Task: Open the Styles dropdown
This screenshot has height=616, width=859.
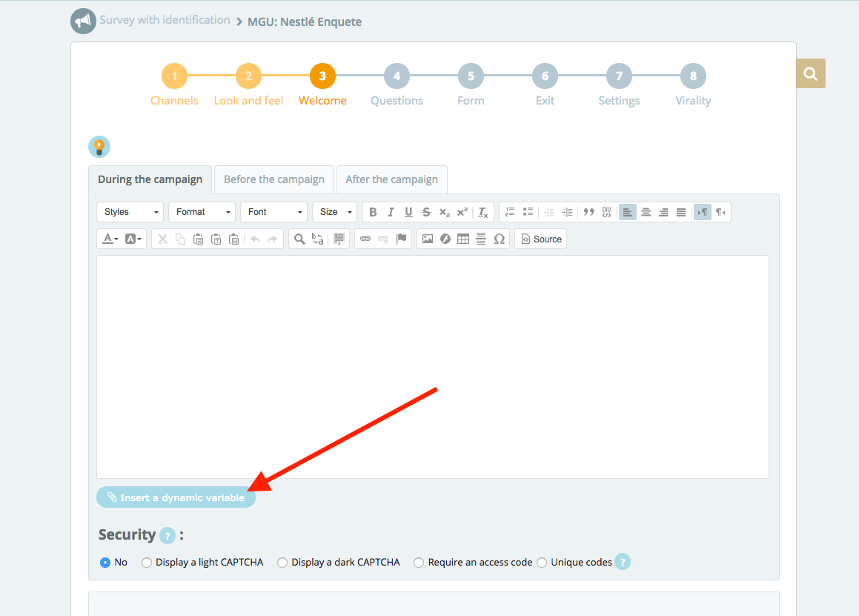Action: click(x=130, y=212)
